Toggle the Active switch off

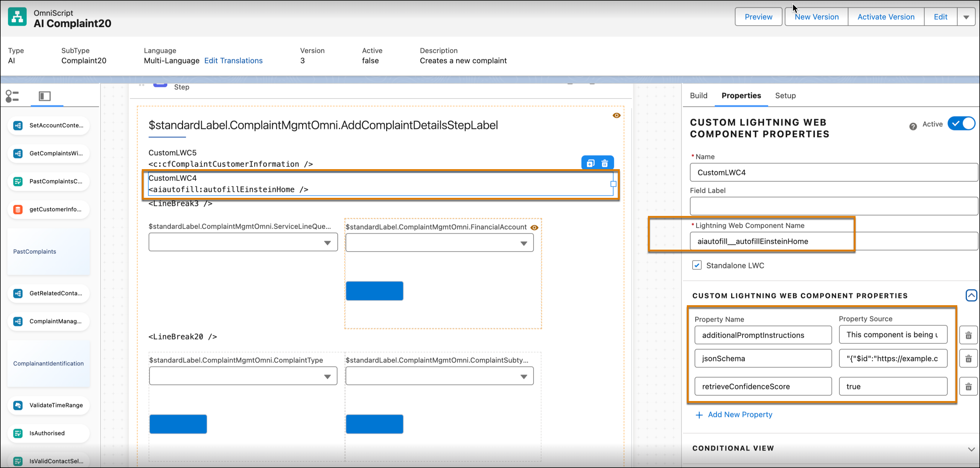[961, 123]
